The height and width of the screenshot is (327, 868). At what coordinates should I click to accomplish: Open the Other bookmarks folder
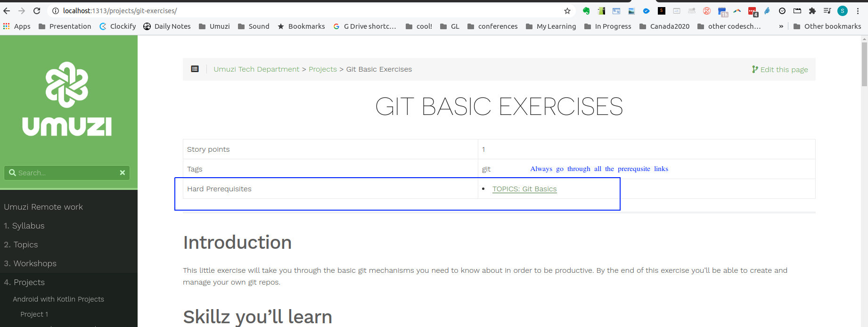827,26
